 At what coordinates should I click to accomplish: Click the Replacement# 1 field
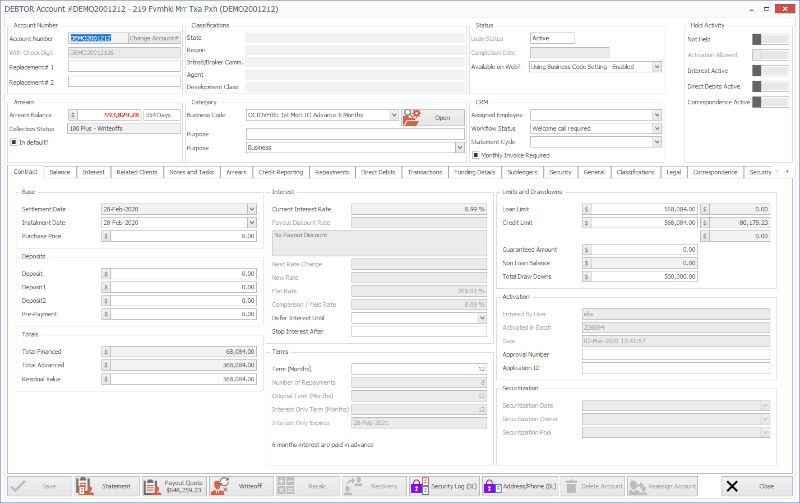click(x=124, y=66)
